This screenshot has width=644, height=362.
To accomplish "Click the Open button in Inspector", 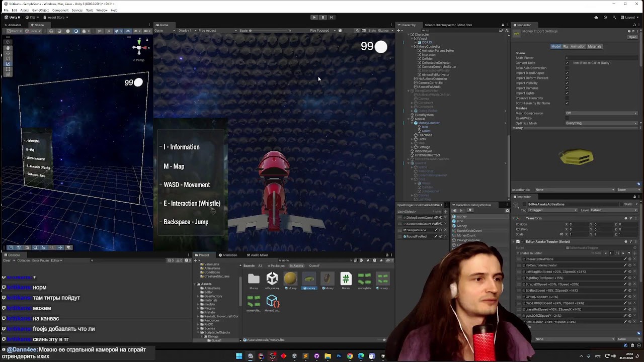I will 632,37.
